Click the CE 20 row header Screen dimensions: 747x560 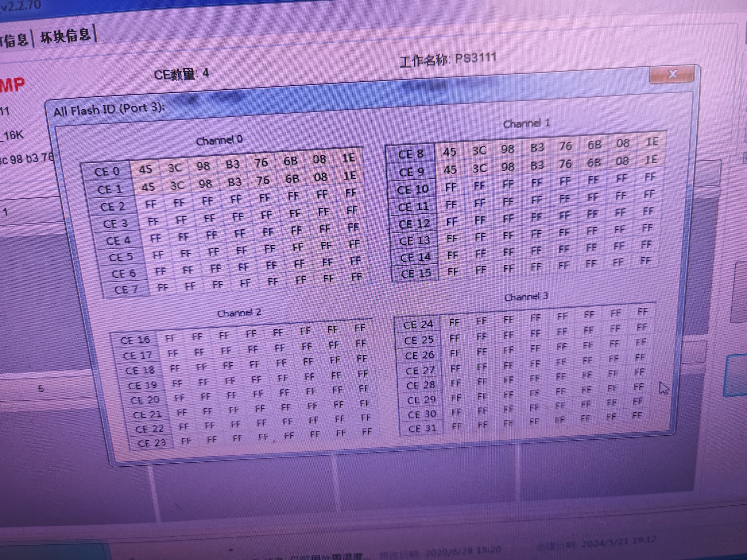pyautogui.click(x=145, y=400)
